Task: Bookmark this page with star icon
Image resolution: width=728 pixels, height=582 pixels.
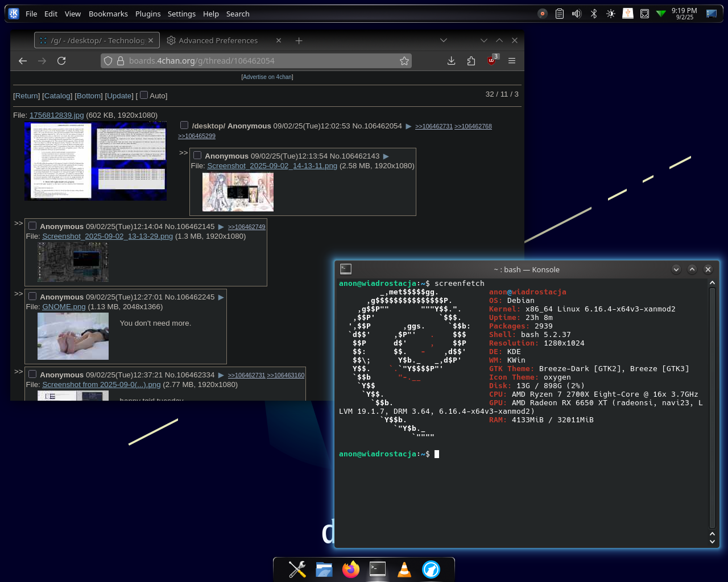Action: click(404, 61)
